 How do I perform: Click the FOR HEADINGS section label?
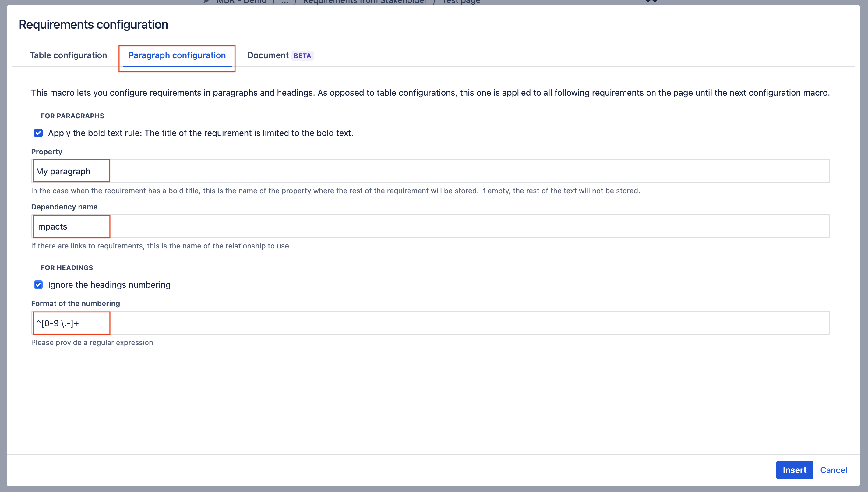pyautogui.click(x=66, y=267)
